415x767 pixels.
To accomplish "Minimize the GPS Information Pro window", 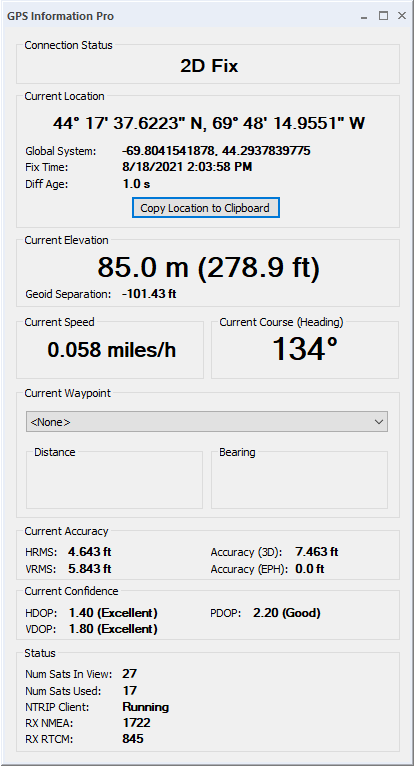I will (364, 16).
